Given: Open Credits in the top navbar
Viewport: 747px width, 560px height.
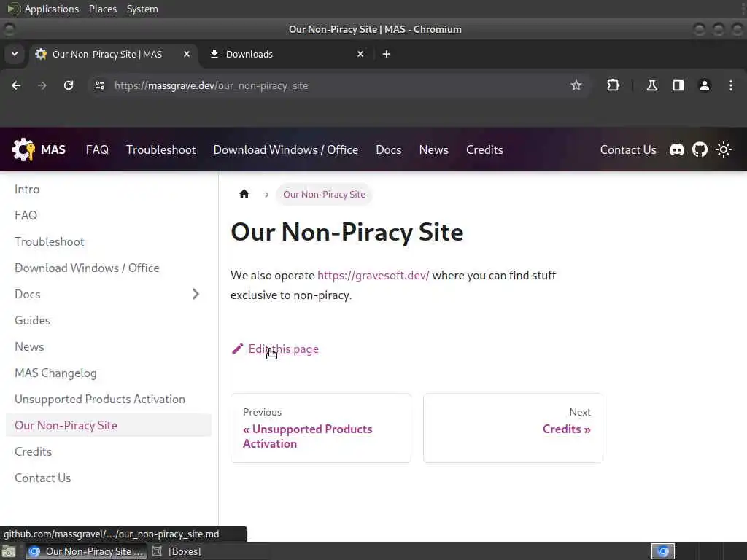Looking at the screenshot, I should tap(484, 150).
